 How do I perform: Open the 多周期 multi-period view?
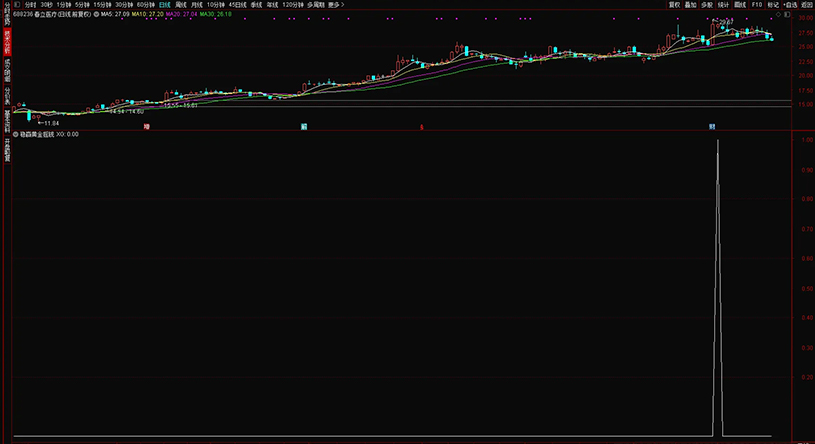point(316,5)
